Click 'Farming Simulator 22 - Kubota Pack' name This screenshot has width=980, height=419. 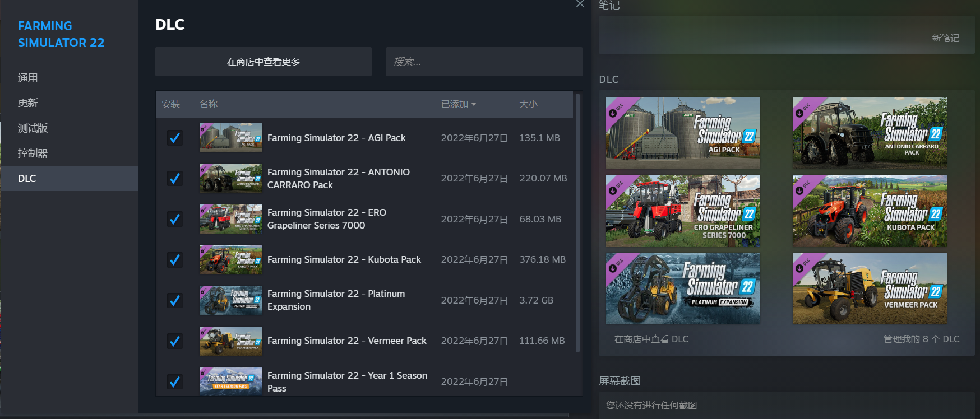pos(344,259)
